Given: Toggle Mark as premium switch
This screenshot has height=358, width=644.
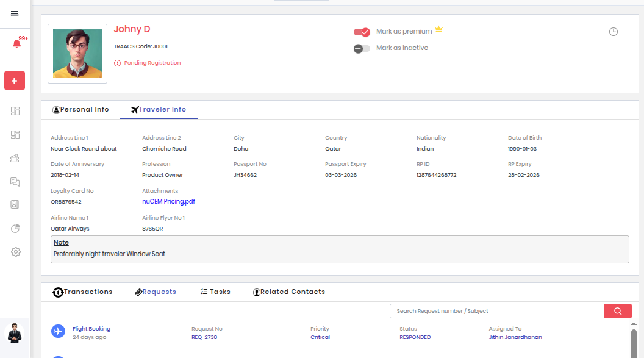Looking at the screenshot, I should [x=362, y=32].
